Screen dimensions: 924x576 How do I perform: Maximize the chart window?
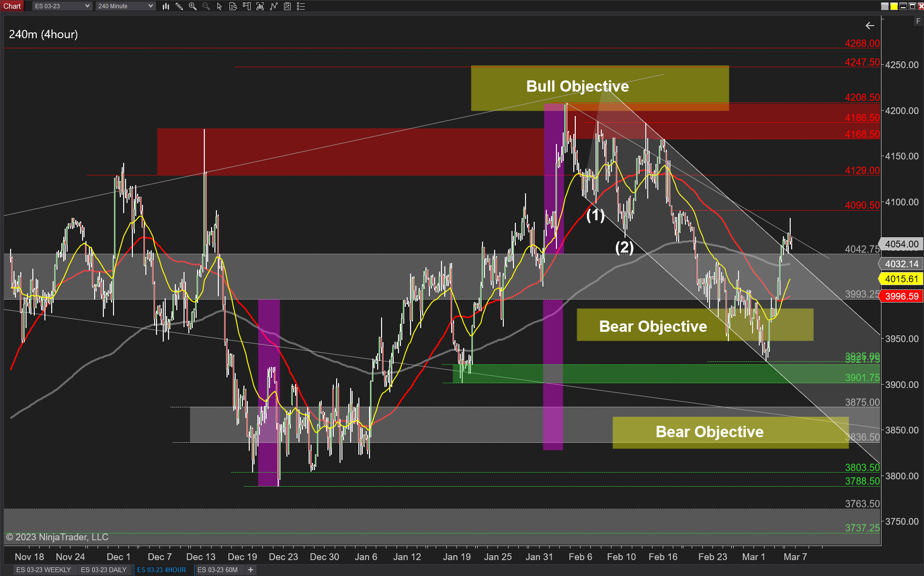(912, 6)
